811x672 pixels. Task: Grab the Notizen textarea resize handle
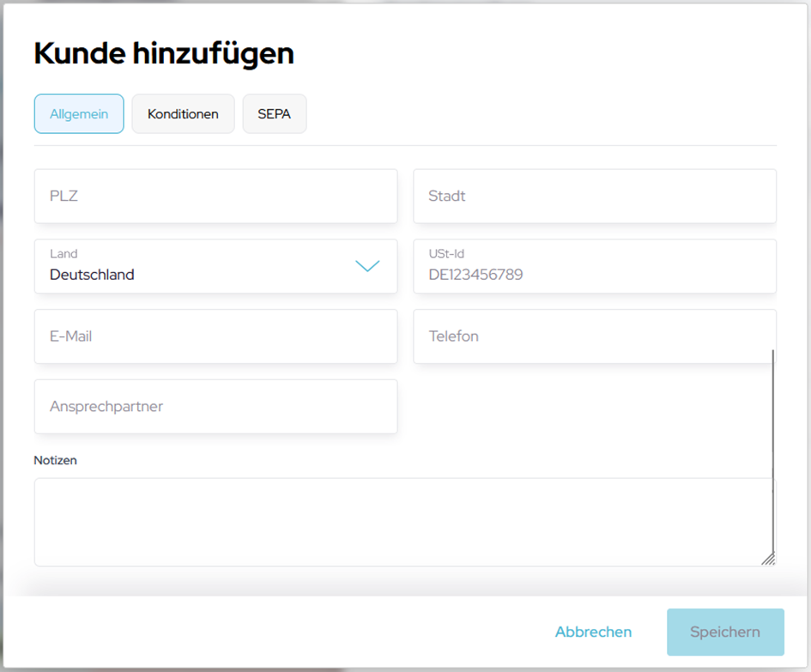tap(767, 558)
